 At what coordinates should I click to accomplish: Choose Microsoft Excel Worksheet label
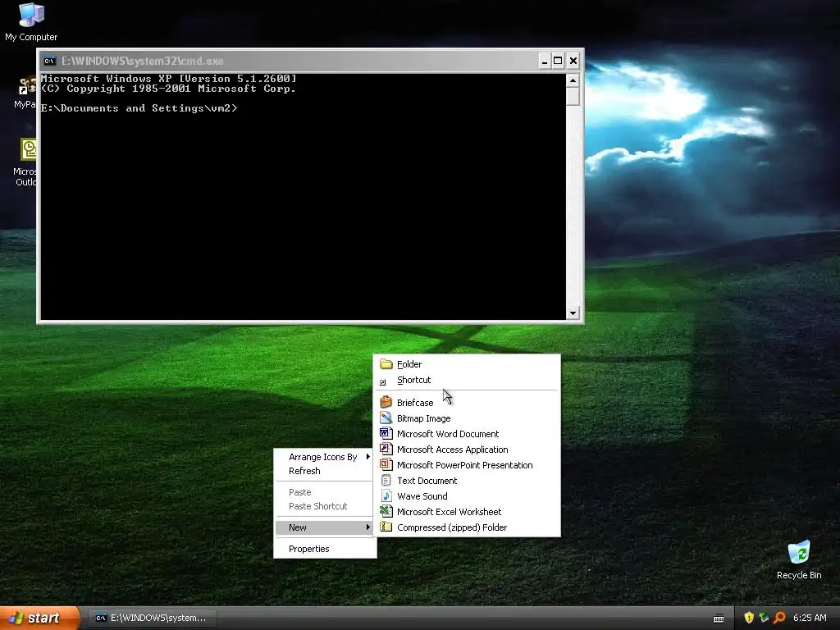point(449,512)
